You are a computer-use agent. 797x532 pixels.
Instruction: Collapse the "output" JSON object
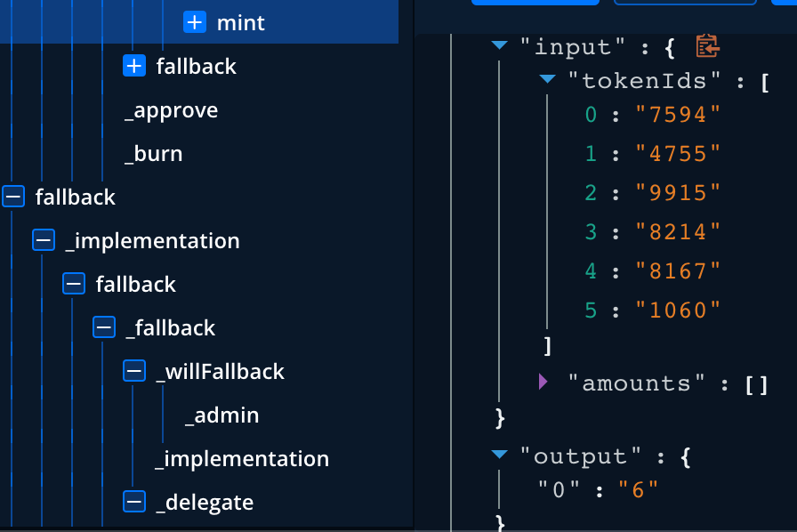[x=500, y=455]
